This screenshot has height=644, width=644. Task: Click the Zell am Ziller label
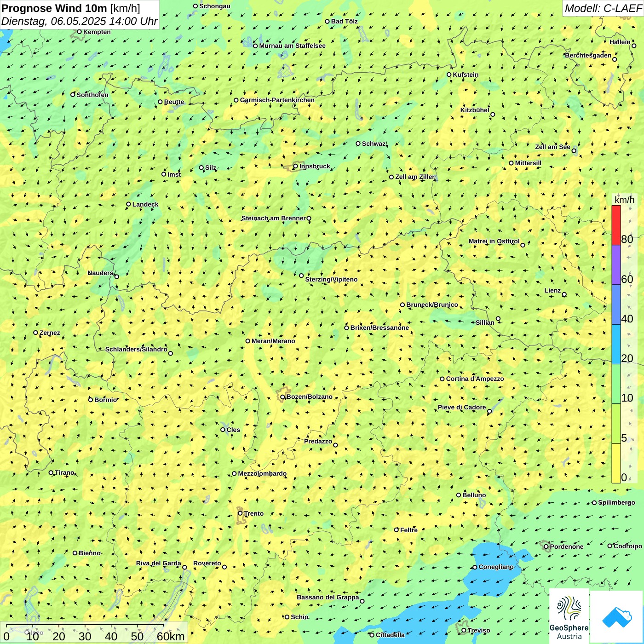(x=415, y=177)
